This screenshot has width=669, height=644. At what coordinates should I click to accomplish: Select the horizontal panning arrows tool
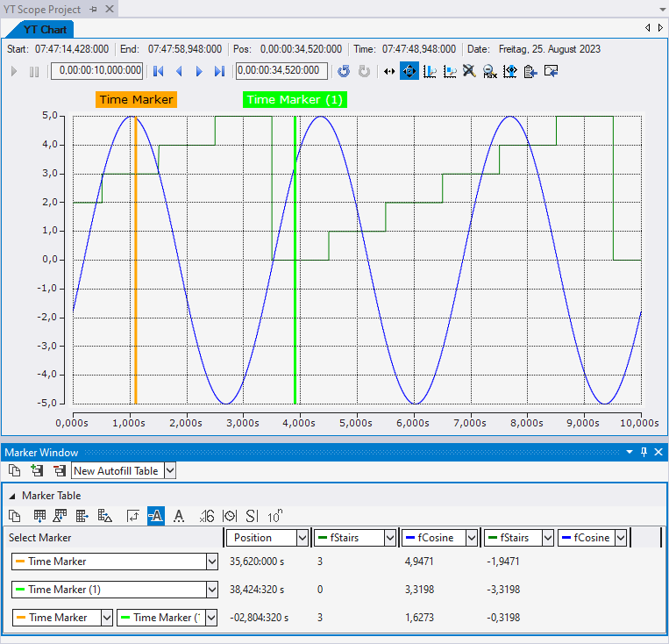389,71
